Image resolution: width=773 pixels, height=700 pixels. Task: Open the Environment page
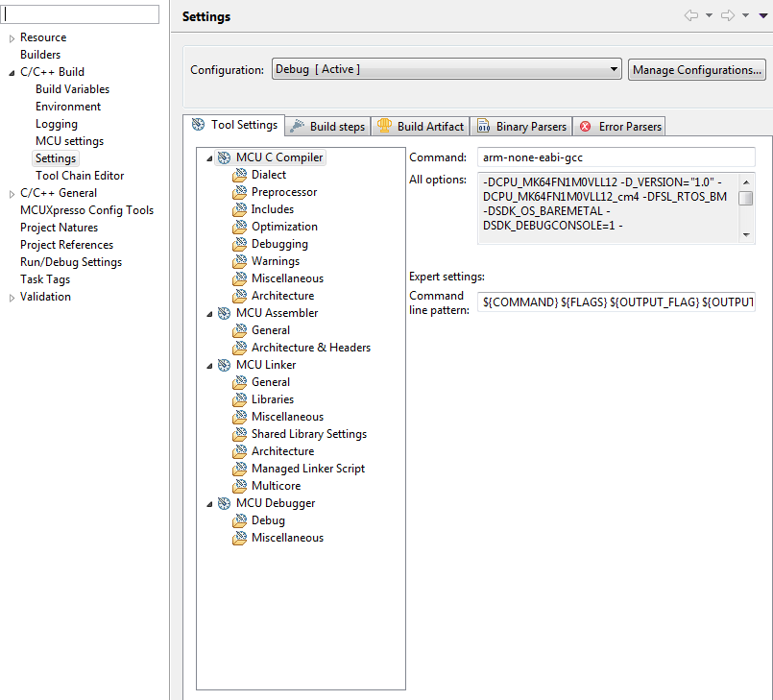68,107
